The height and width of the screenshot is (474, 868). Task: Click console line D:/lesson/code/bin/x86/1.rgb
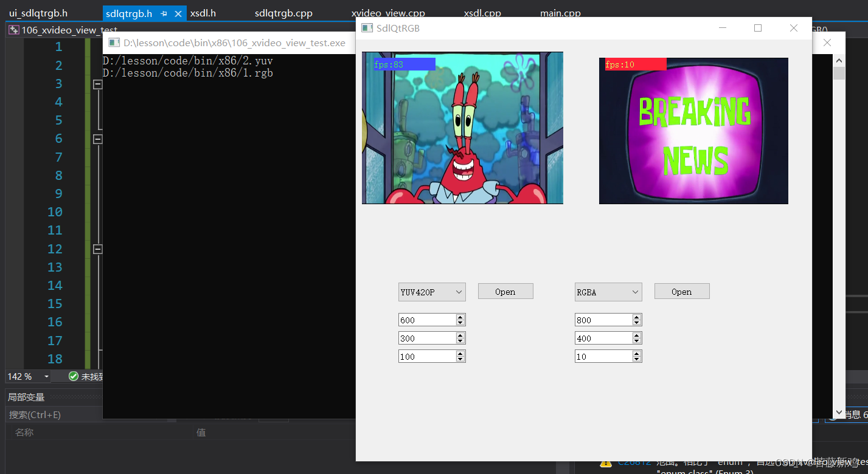coord(187,73)
